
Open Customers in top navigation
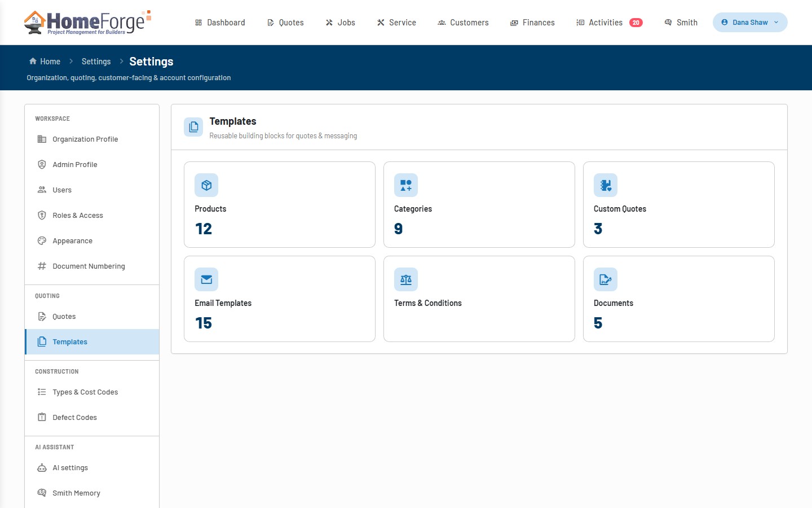pos(464,23)
